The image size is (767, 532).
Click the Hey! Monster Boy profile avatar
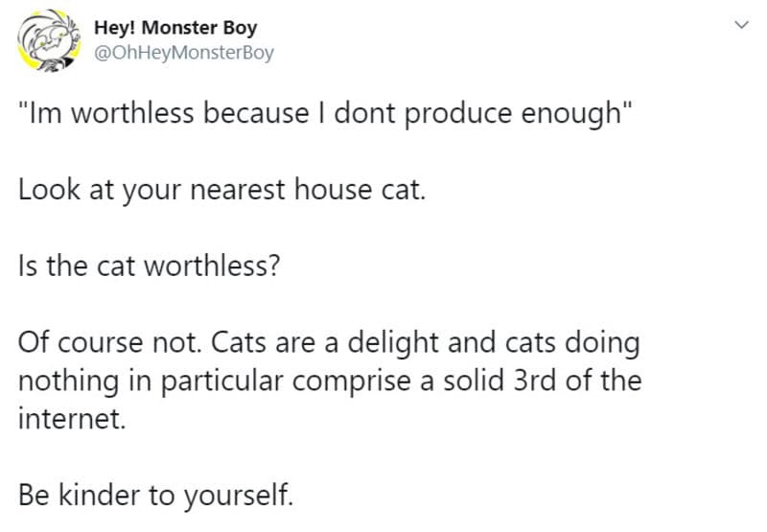click(x=48, y=40)
